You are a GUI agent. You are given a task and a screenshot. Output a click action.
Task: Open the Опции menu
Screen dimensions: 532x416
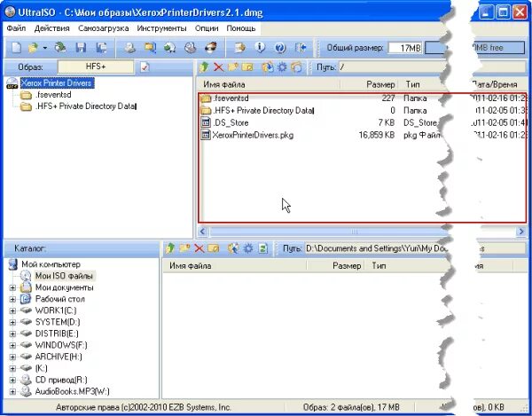207,28
